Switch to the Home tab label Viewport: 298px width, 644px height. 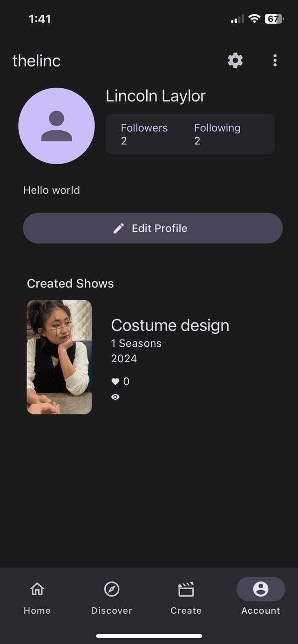(x=37, y=611)
